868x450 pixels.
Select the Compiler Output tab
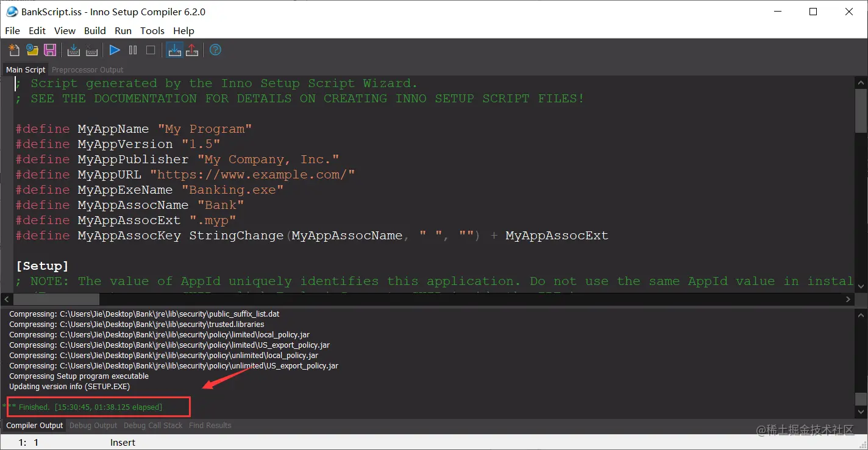[35, 426]
